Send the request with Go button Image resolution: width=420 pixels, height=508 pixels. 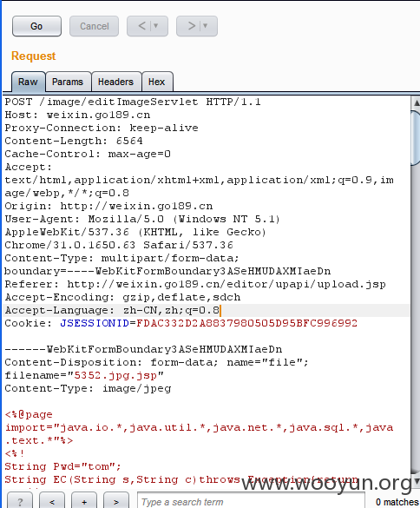tap(36, 26)
